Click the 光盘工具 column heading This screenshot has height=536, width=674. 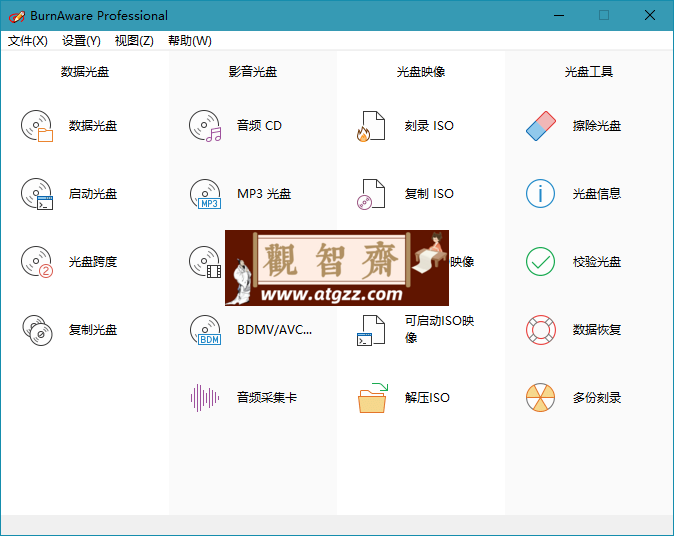[x=588, y=72]
